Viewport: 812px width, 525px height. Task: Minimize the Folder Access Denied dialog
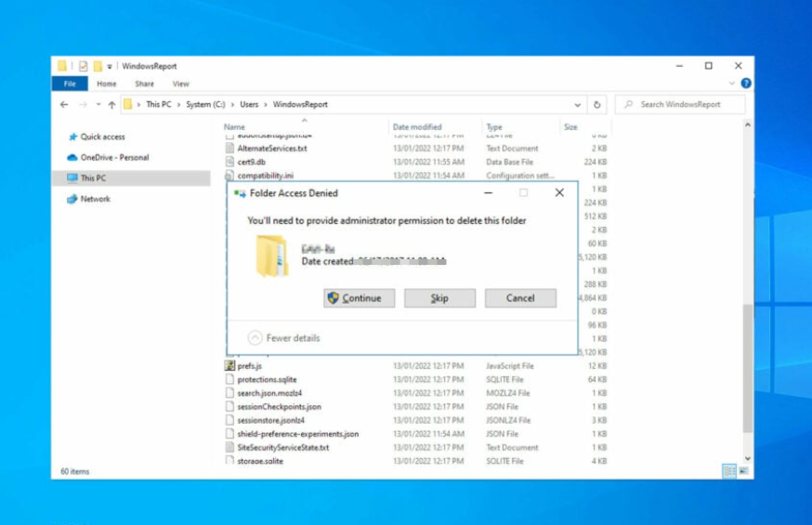[489, 193]
